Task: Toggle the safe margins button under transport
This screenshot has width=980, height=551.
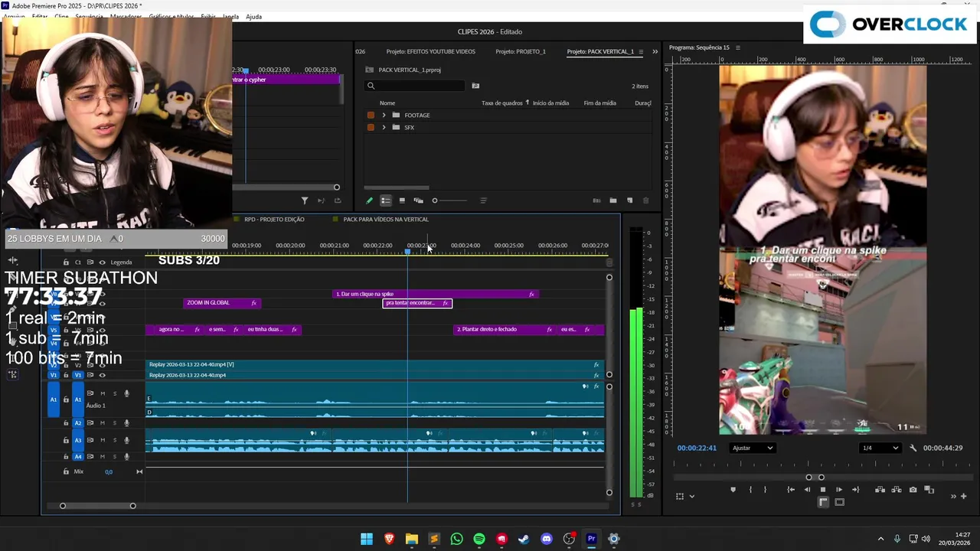Action: (839, 502)
